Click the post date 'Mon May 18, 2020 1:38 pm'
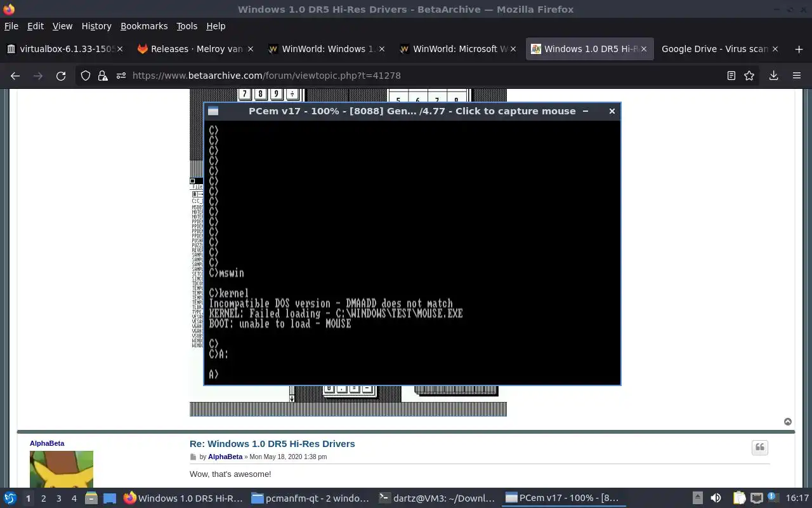 288,457
